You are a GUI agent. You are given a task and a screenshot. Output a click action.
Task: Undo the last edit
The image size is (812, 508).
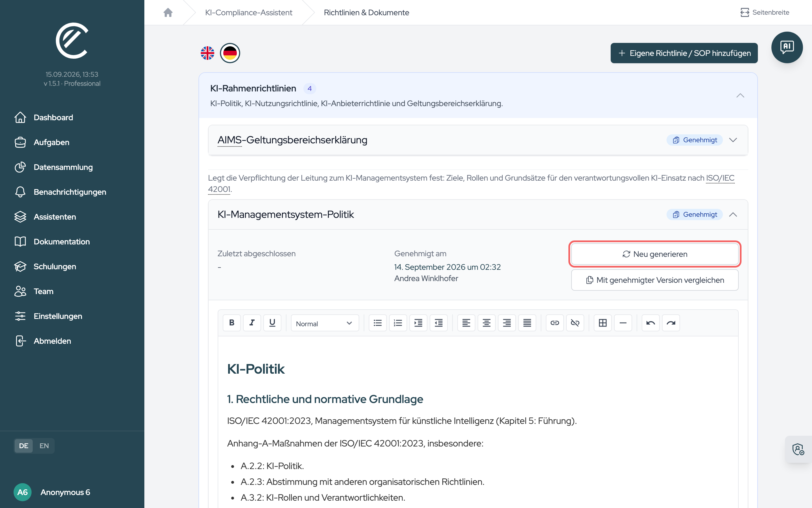pos(651,323)
